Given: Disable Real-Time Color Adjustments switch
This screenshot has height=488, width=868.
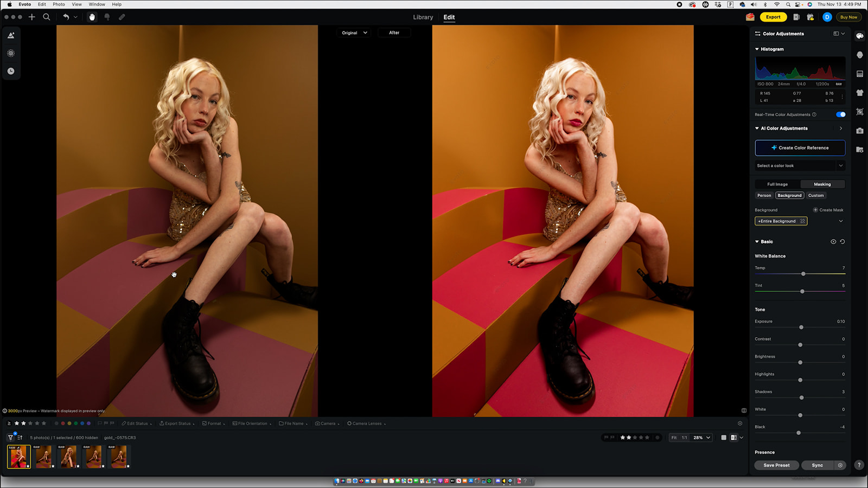Looking at the screenshot, I should coord(840,114).
